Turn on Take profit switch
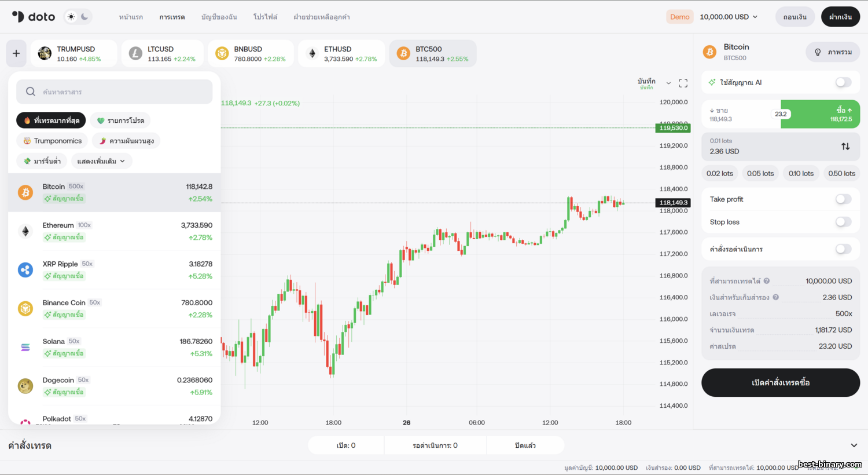 (843, 199)
